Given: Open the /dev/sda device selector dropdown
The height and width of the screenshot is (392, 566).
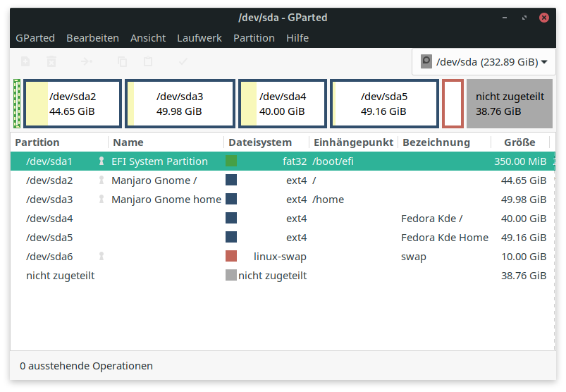Looking at the screenshot, I should click(x=484, y=62).
